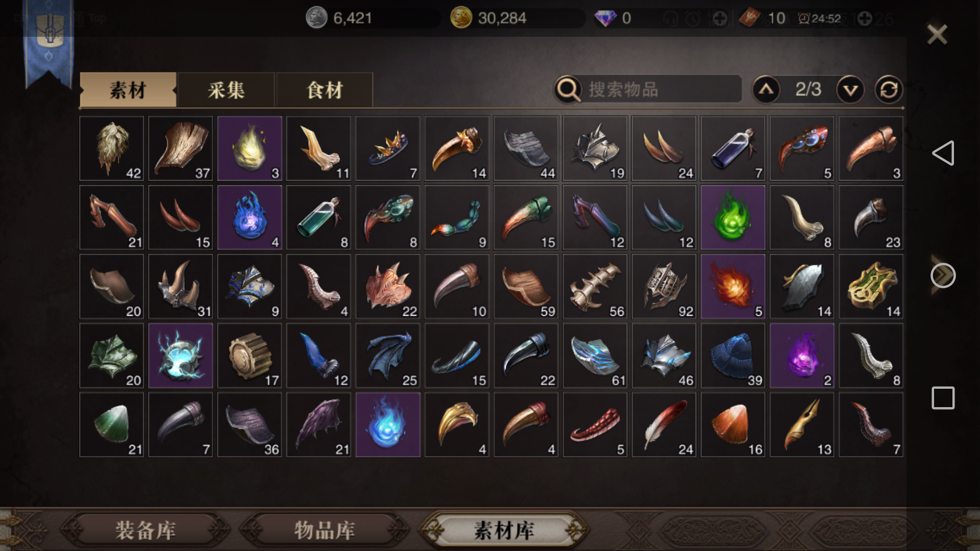Tap the plus icon beside the diamond currency
Viewport: 980px width, 551px height.
pos(720,19)
